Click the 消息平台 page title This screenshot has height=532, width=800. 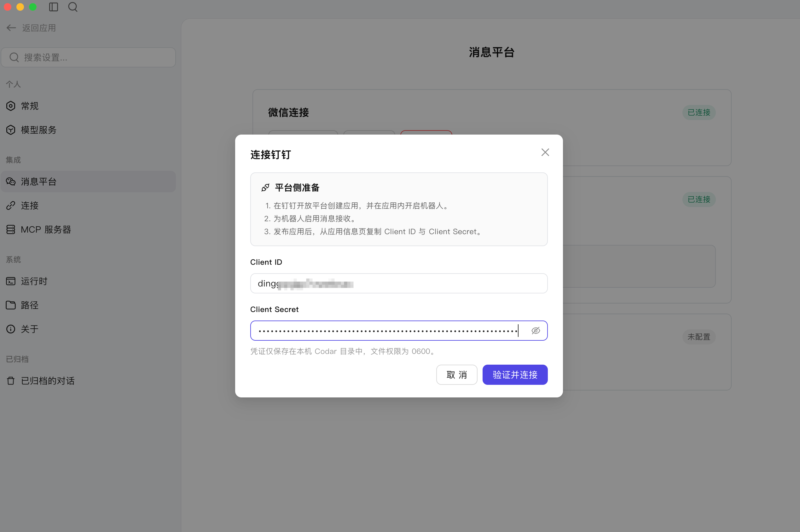[492, 52]
